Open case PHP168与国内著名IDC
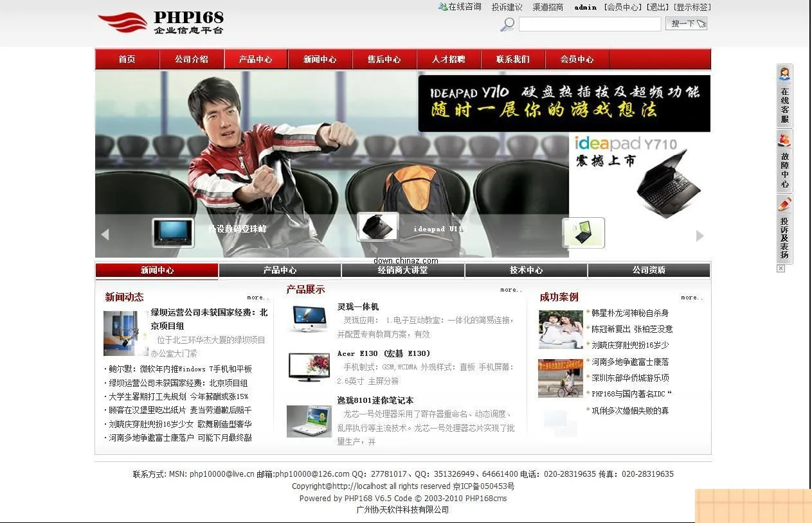 click(x=631, y=394)
